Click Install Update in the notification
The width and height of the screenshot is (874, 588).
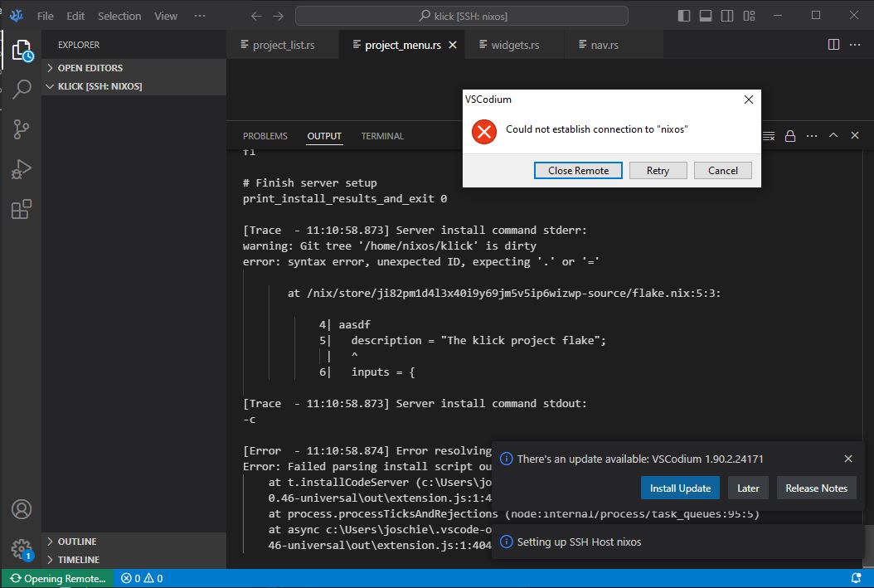click(680, 488)
